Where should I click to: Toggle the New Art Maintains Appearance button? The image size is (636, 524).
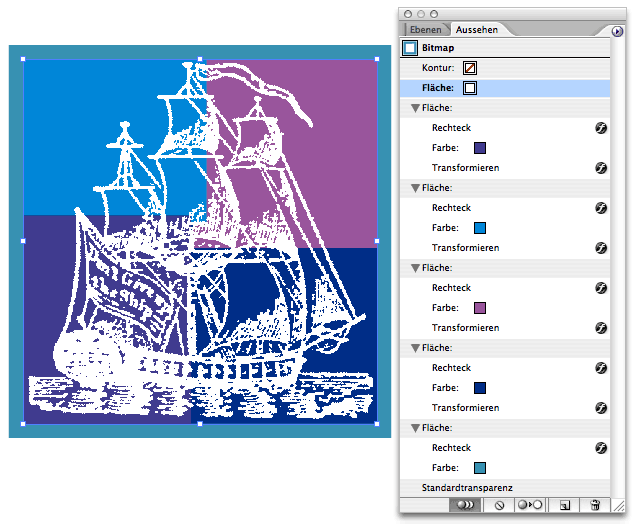[x=465, y=505]
